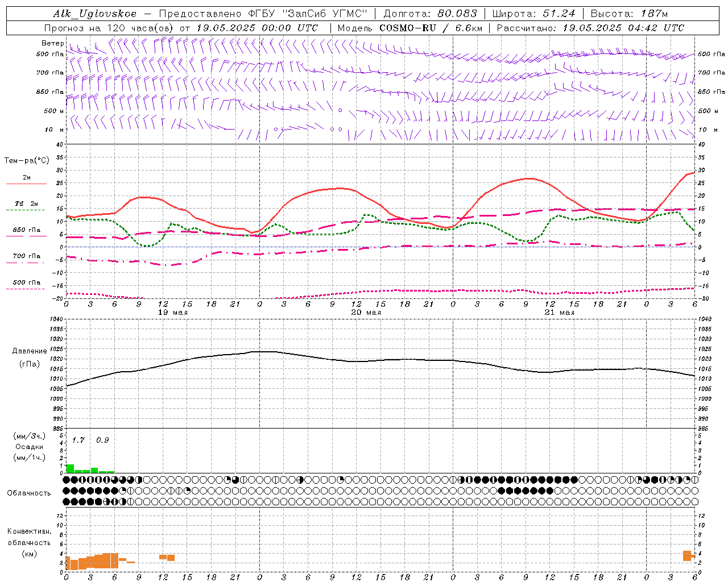Click the Давление pressure section label
The width and height of the screenshot is (728, 582).
(30, 351)
